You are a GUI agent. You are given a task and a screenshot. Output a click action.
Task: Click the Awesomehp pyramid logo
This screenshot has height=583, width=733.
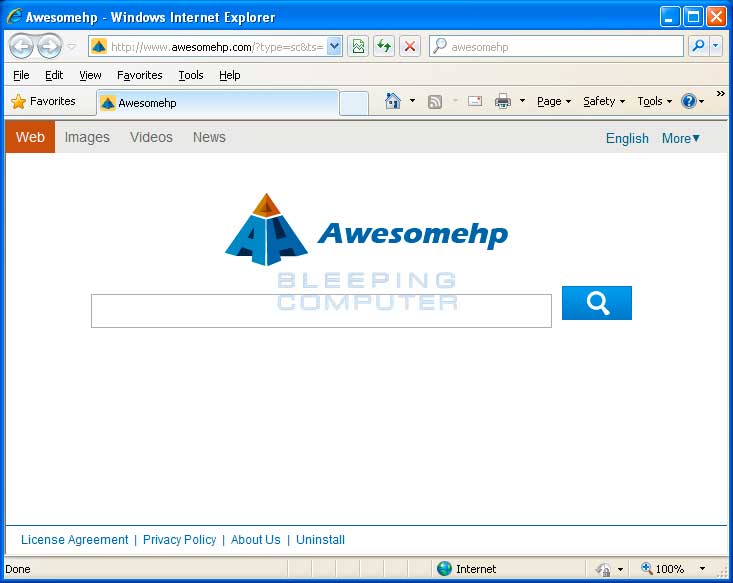[266, 230]
